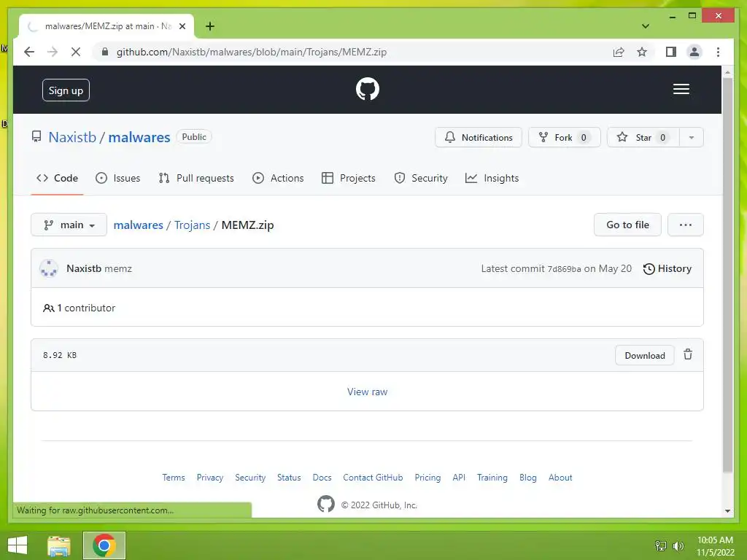Image resolution: width=747 pixels, height=560 pixels.
Task: Open Chrome side panel
Action: (x=671, y=52)
